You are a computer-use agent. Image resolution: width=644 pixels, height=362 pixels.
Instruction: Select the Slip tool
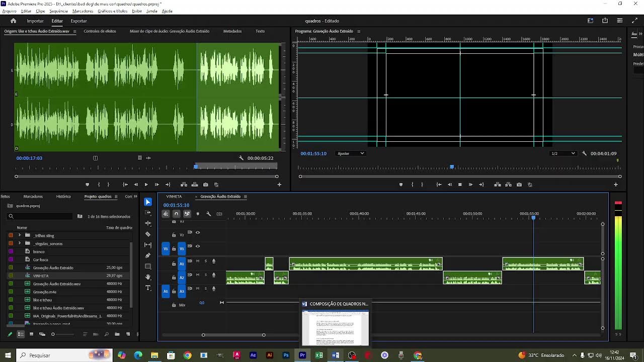[148, 245]
